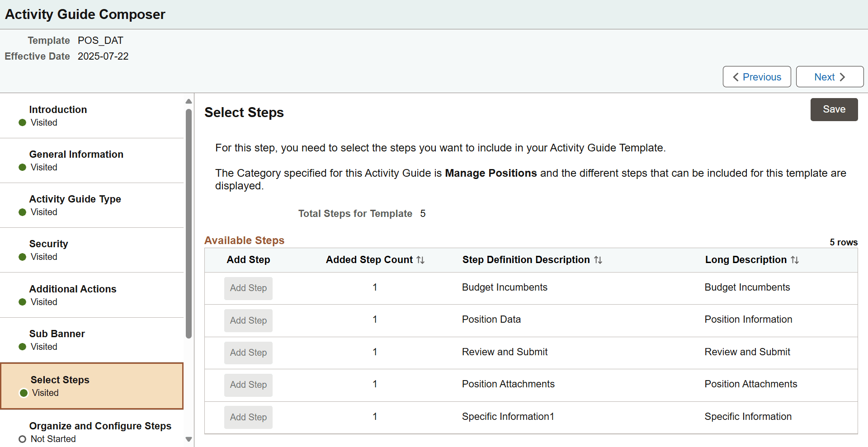Add Step for Position Data
Image resolution: width=868 pixels, height=447 pixels.
coord(248,320)
